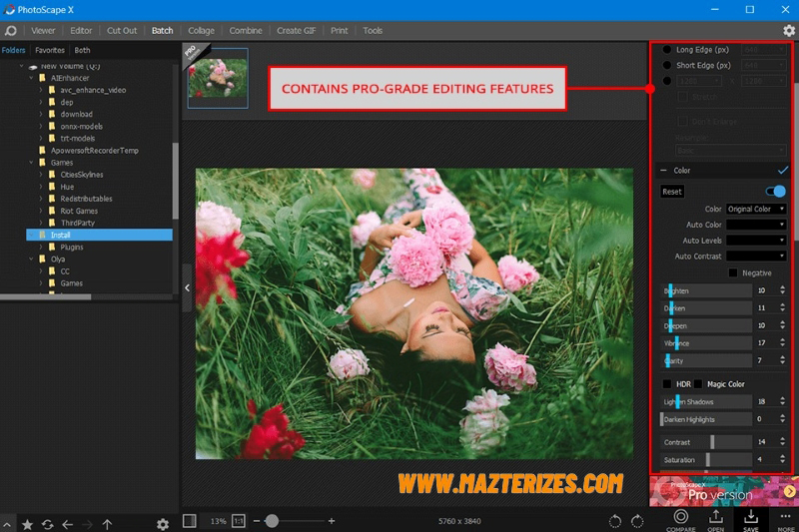
Task: Open folder panel settings gear
Action: [x=163, y=524]
